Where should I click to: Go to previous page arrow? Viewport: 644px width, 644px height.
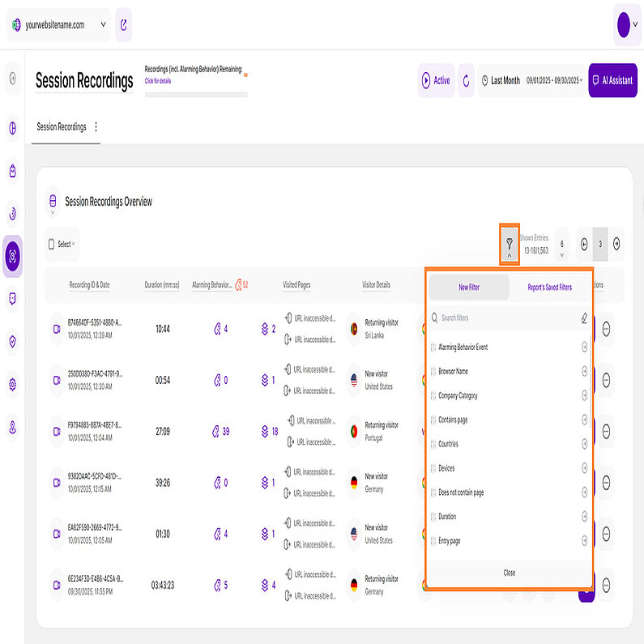coord(584,244)
